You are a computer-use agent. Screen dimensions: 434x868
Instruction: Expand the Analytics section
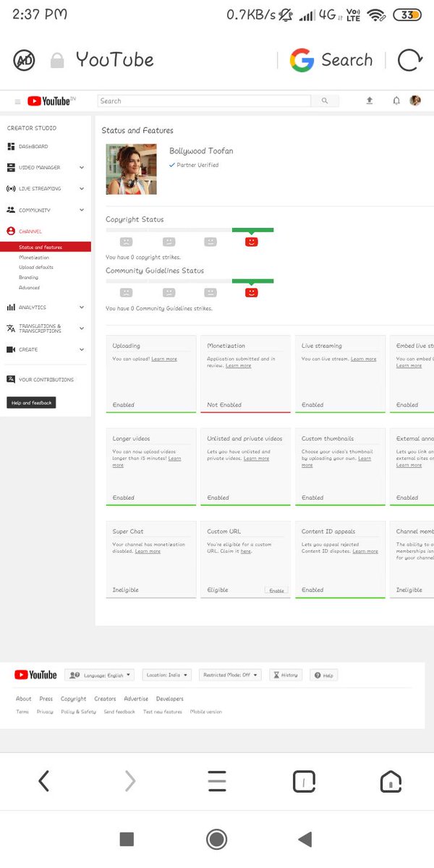coord(46,307)
